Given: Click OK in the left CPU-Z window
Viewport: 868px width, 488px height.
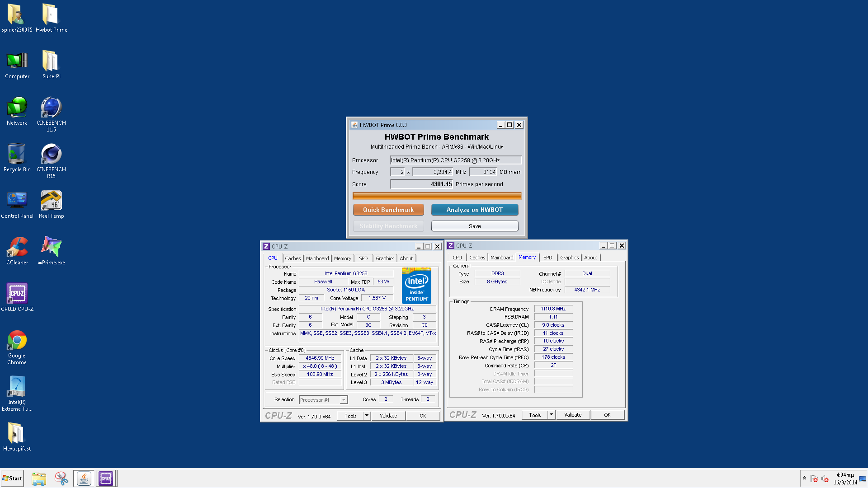Looking at the screenshot, I should tap(423, 416).
